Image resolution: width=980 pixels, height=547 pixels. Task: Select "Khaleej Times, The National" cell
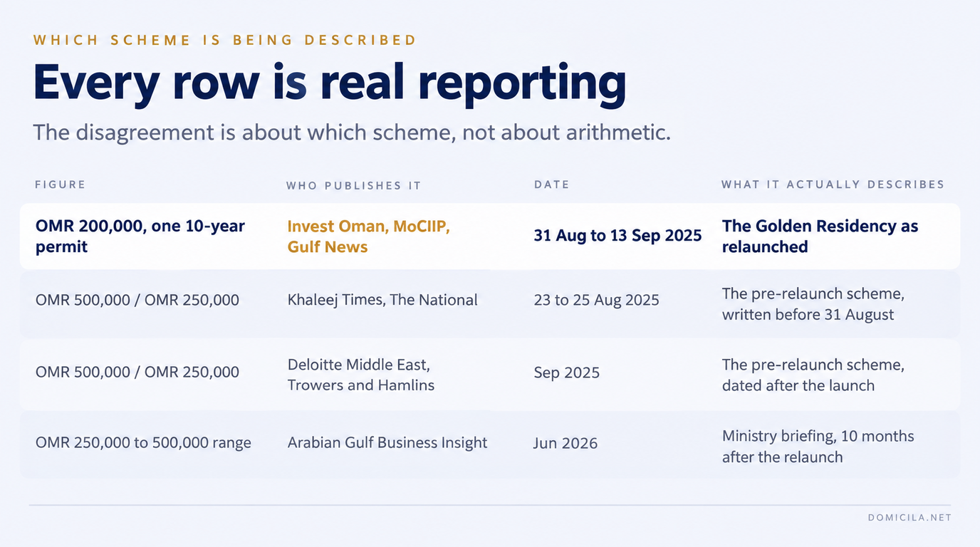click(382, 300)
